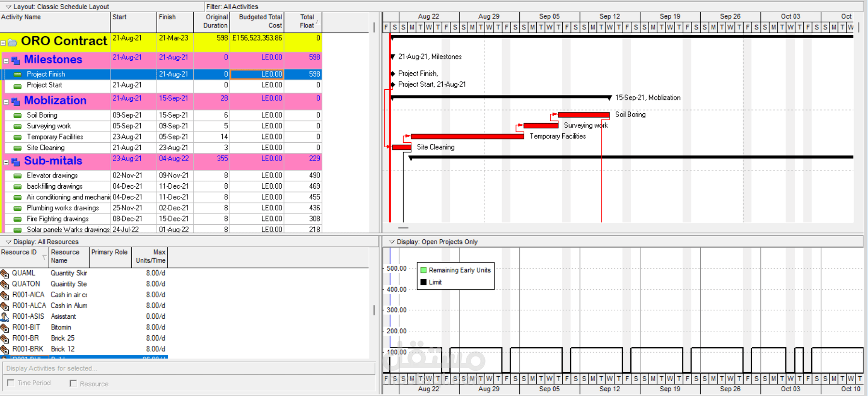Image resolution: width=868 pixels, height=396 pixels.
Task: Click the Site Cleaning activity icon
Action: [x=17, y=148]
